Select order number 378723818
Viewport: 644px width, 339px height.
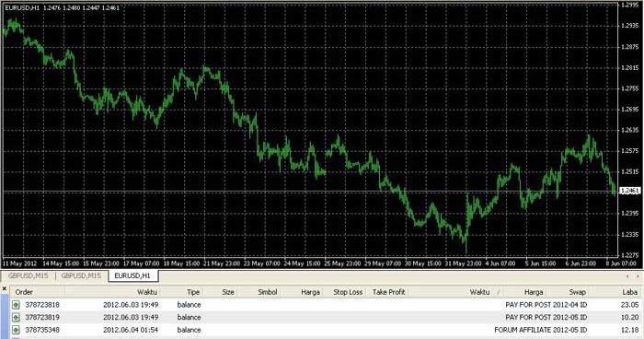pos(42,305)
